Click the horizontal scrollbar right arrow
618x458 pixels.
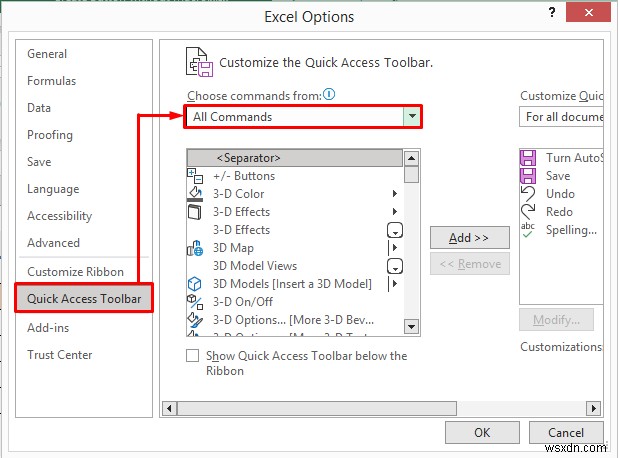594,408
